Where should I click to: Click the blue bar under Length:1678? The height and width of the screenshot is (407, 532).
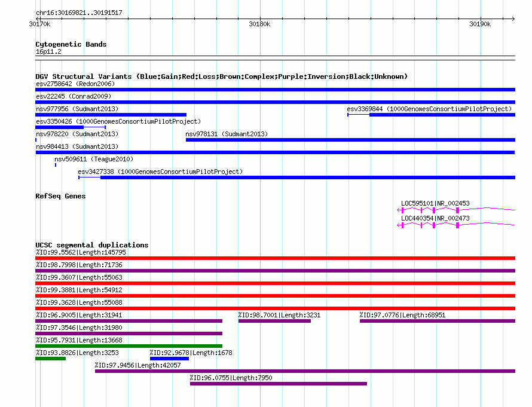[169, 359]
